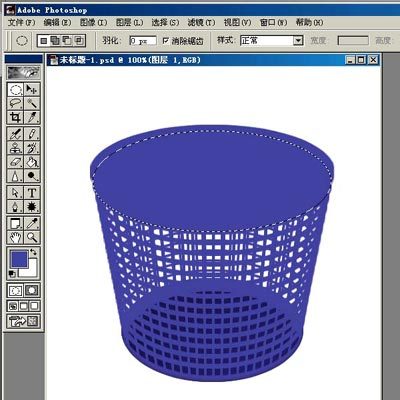Minimize the 未标题-1.psd document window
The width and height of the screenshot is (400, 400).
tap(350, 60)
